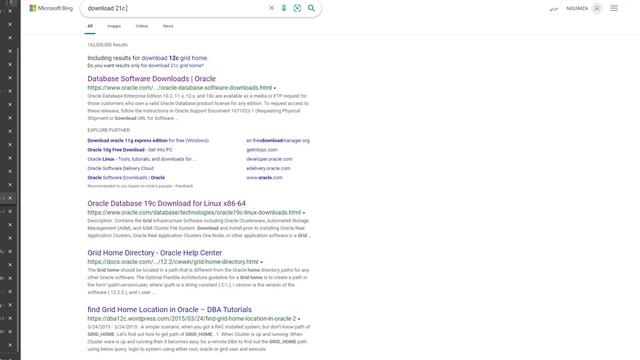640x360 pixels.
Task: Open Oracle Database 19c Download for Linux
Action: point(167,203)
